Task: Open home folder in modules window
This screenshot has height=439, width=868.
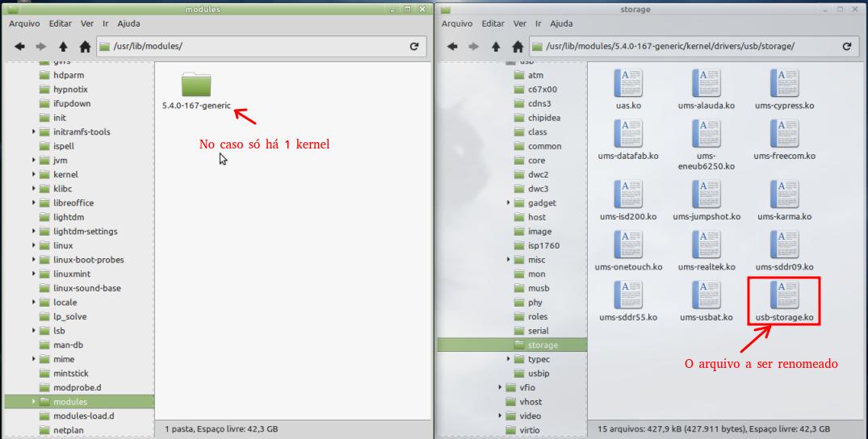Action: pos(85,47)
